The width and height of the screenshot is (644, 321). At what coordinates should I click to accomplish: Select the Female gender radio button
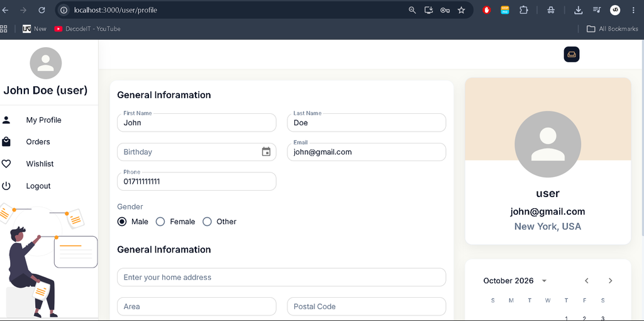[x=160, y=222]
